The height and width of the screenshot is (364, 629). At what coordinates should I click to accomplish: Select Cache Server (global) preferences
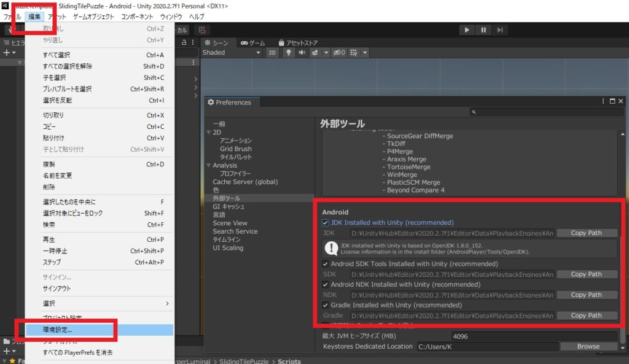(245, 182)
